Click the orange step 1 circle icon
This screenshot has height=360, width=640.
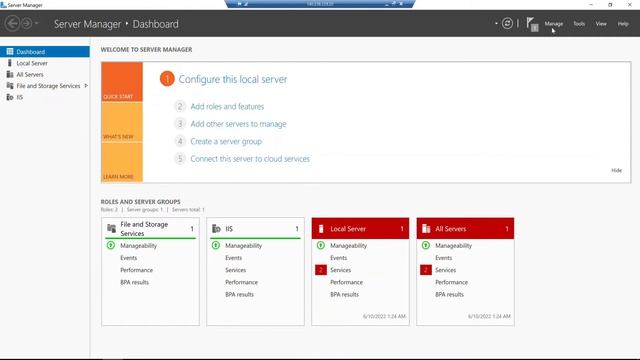point(167,79)
